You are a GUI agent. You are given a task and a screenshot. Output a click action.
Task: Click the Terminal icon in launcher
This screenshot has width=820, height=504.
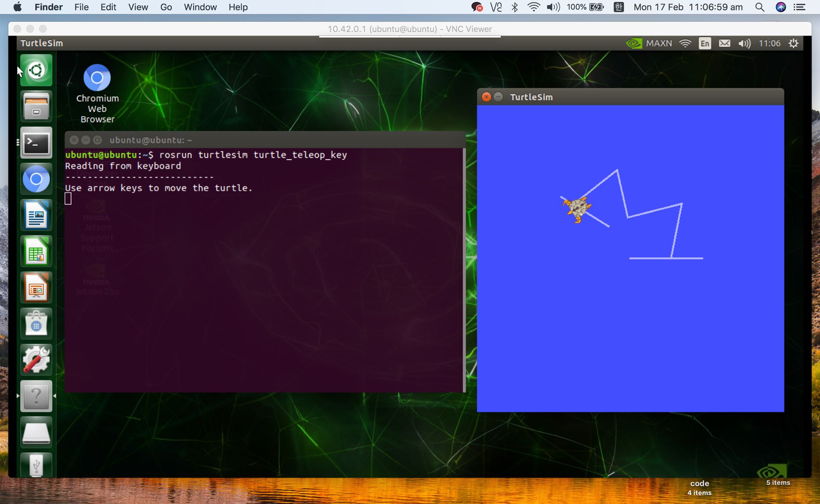[x=36, y=143]
